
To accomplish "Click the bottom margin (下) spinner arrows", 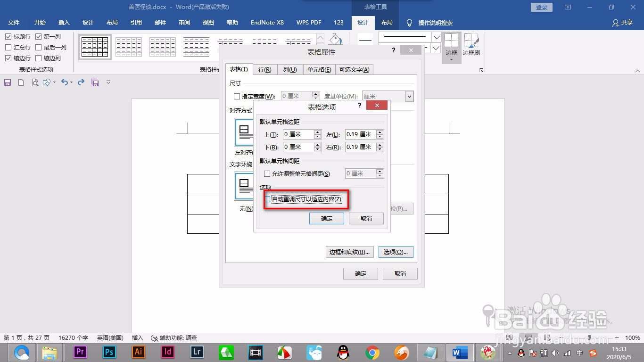I will click(x=317, y=147).
